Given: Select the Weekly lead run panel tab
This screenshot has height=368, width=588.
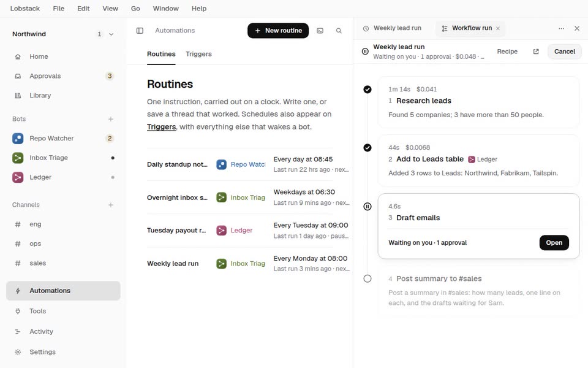Looking at the screenshot, I should pyautogui.click(x=393, y=28).
